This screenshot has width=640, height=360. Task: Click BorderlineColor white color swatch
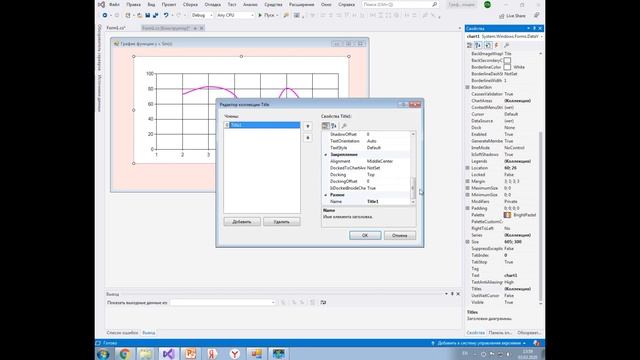(x=507, y=67)
